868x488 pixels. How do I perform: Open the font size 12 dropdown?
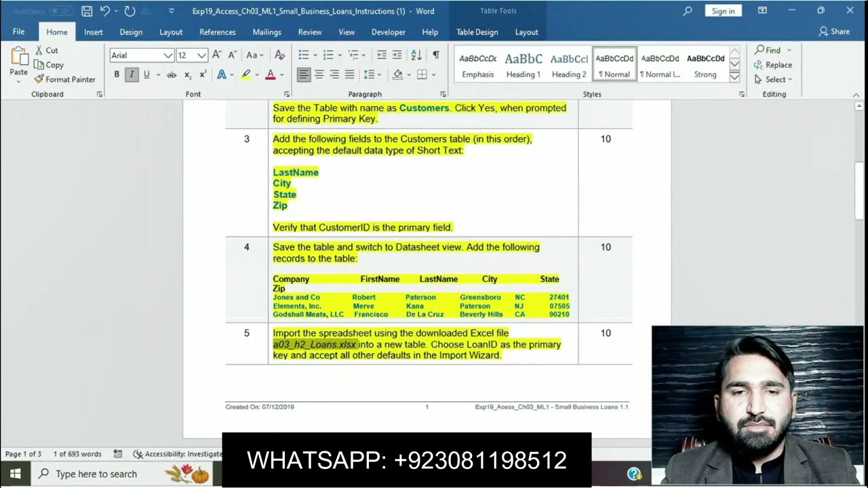click(x=201, y=56)
